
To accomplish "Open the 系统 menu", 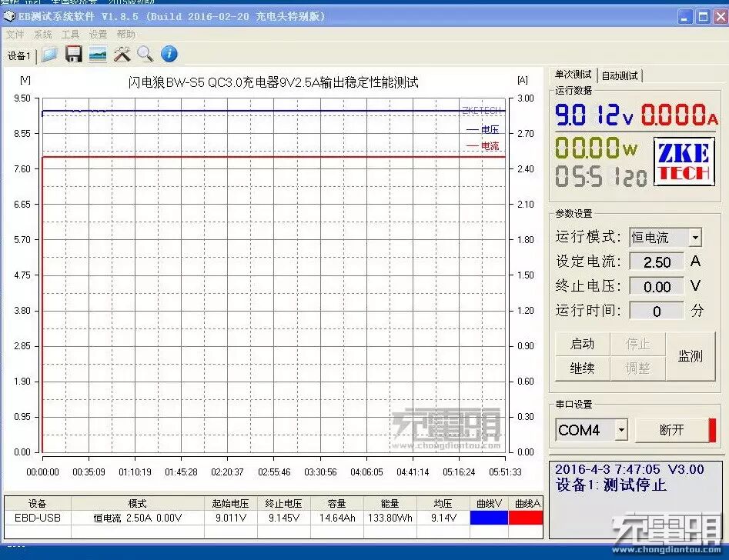I will coord(42,35).
